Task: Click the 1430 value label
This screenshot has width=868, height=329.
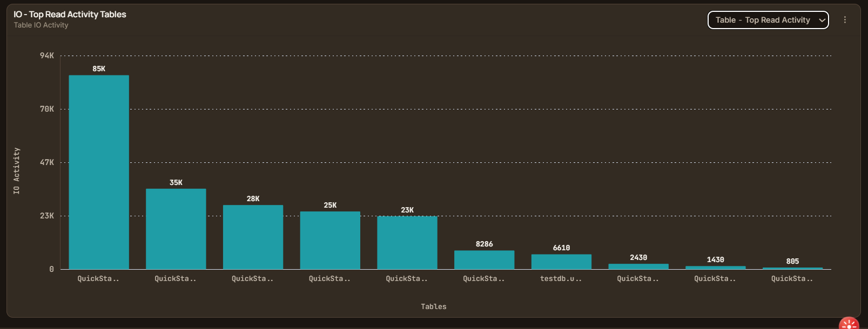Action: click(716, 260)
